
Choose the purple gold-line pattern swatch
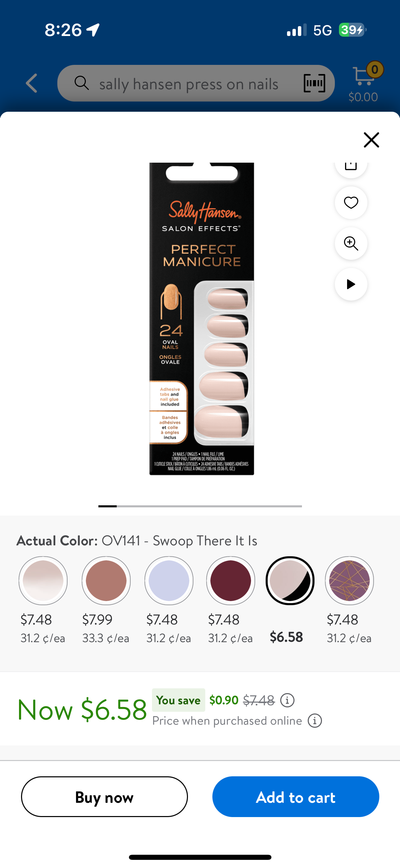tap(349, 581)
